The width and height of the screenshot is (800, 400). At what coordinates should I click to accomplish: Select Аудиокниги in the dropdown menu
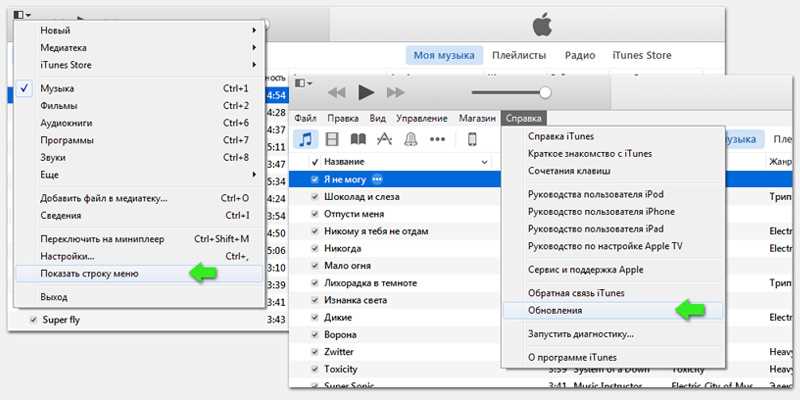[x=140, y=123]
